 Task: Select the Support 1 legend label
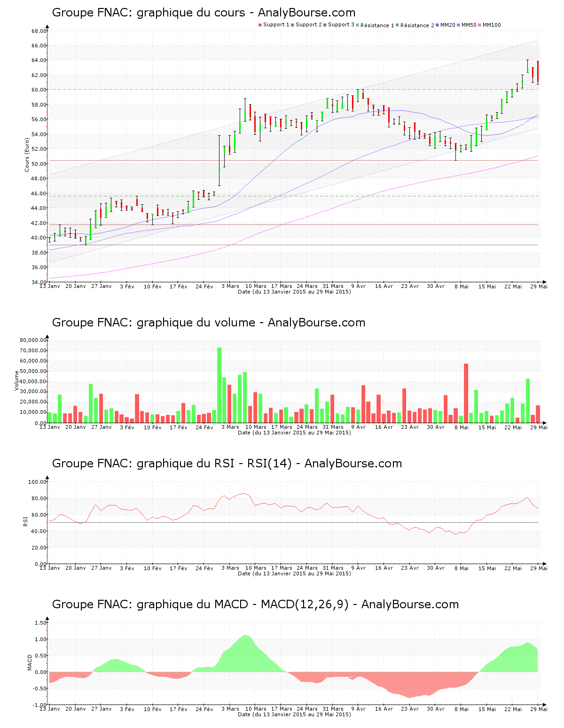tap(276, 25)
